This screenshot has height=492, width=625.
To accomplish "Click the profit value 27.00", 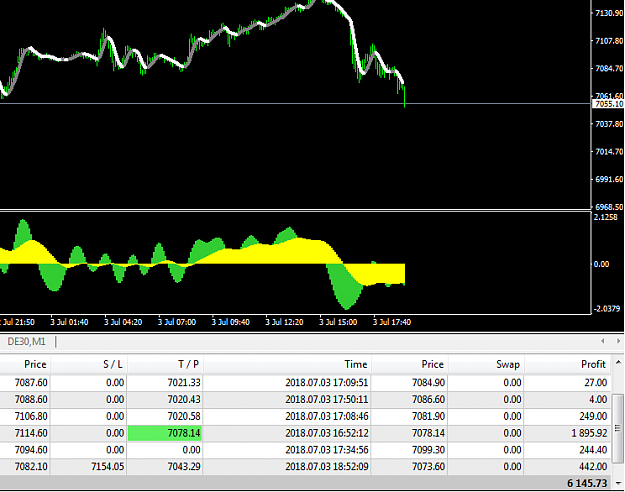I will 596,383.
